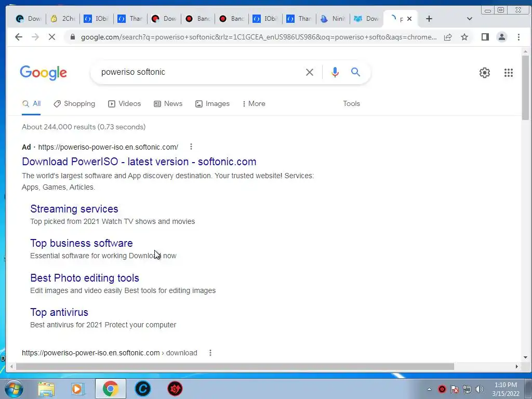Open the Top business software sitelink
The image size is (532, 399).
[82, 243]
